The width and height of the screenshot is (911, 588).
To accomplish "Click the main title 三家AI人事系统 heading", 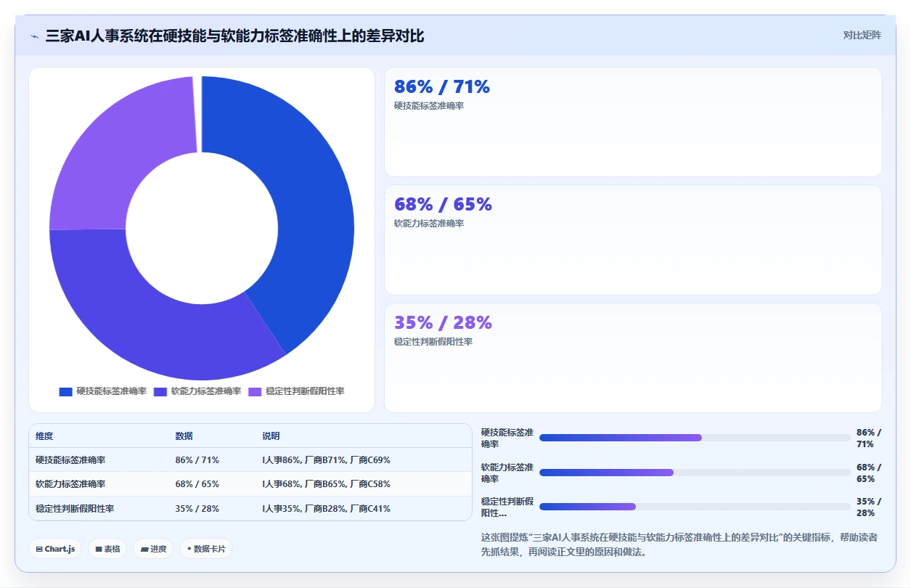I will [x=234, y=36].
